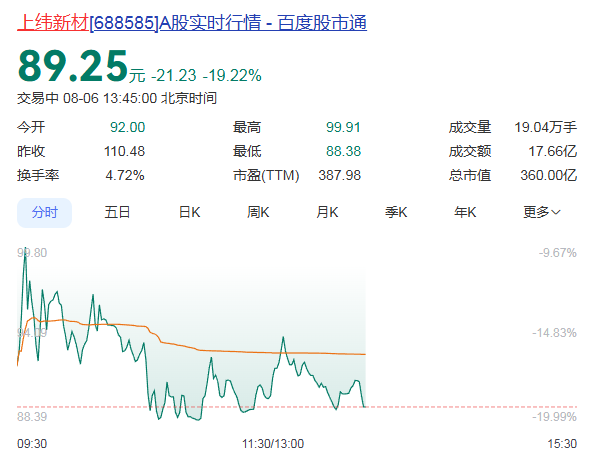Click the 成交量 label

coord(470,127)
